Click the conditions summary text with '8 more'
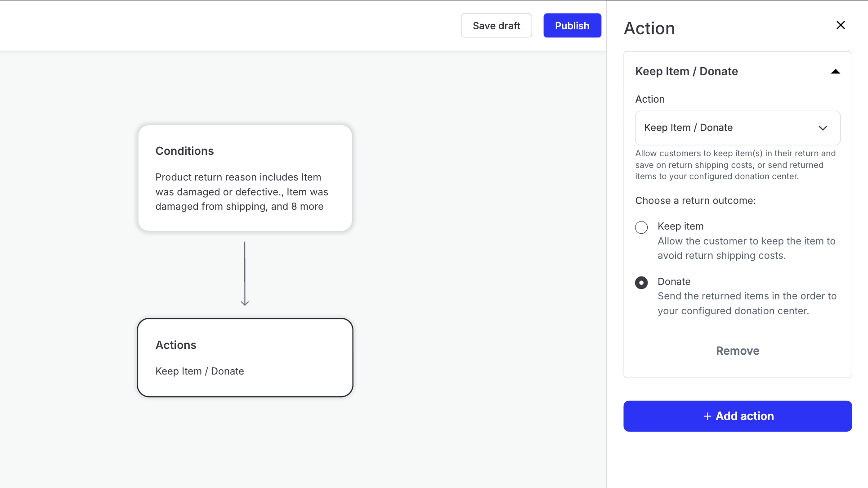Image resolution: width=868 pixels, height=488 pixels. point(242,192)
